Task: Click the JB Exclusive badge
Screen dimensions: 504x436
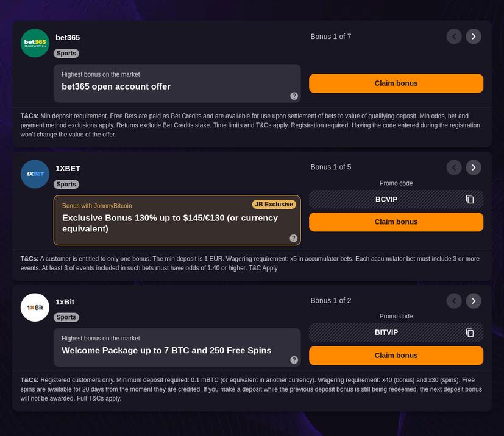Action: click(x=274, y=204)
